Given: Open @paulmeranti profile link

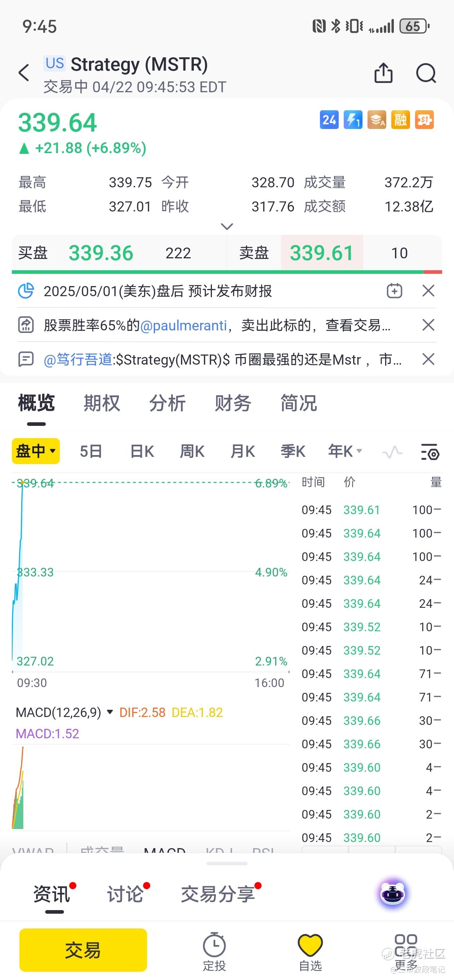Looking at the screenshot, I should 183,325.
